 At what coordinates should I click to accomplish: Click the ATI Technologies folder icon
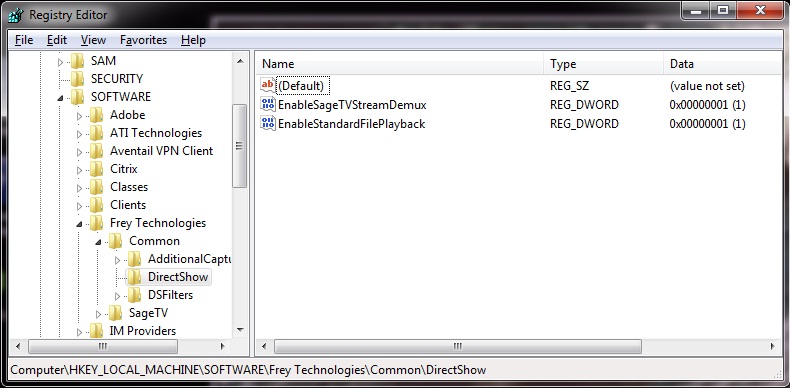pos(96,133)
